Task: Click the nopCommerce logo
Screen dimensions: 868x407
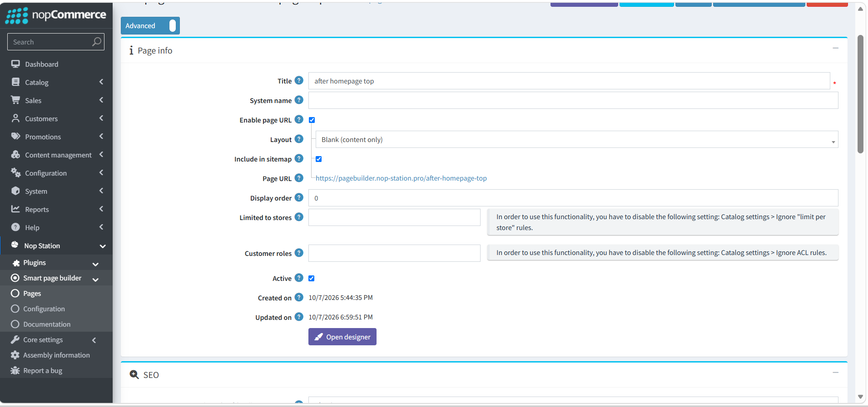Action: 56,15
